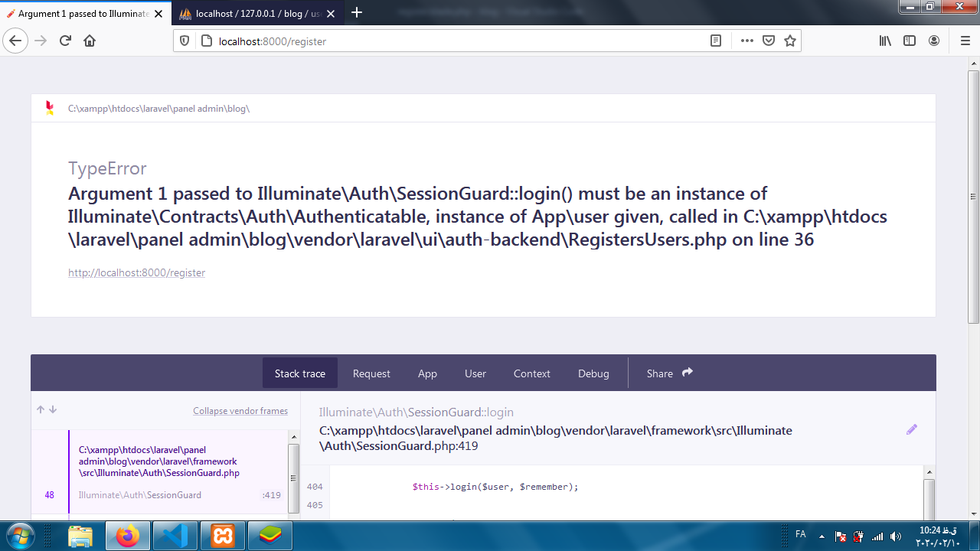980x551 pixels.
Task: Click the browser Reload page icon
Action: (65, 41)
